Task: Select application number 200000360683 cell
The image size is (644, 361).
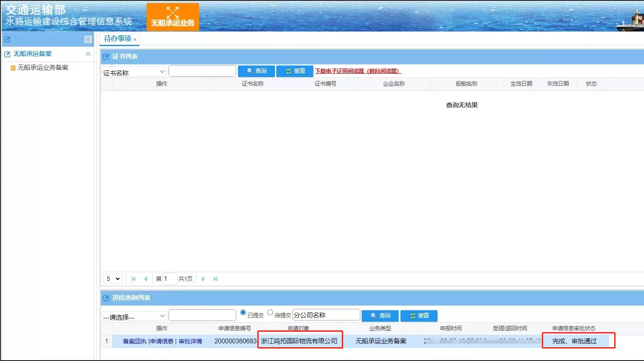Action: pos(235,341)
